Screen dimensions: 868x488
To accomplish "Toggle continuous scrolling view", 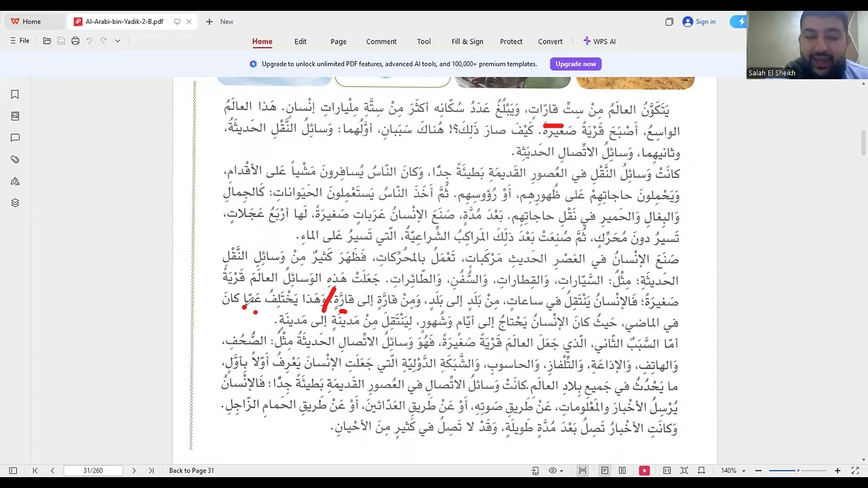I will tap(583, 470).
